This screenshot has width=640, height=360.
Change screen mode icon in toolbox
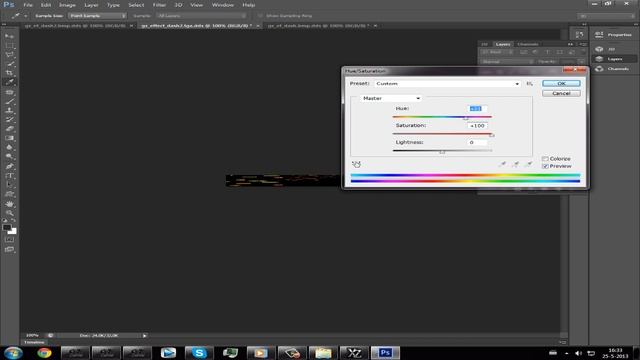click(9, 249)
